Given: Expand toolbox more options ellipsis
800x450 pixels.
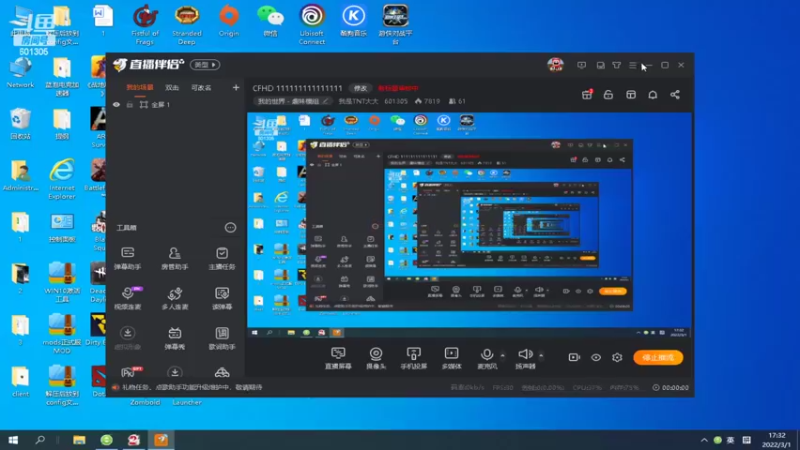Looking at the screenshot, I should (231, 228).
